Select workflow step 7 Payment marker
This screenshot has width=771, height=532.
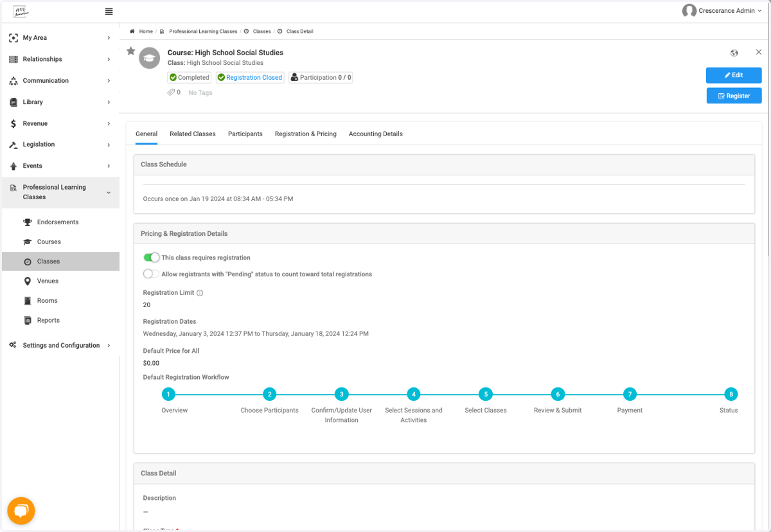click(630, 395)
